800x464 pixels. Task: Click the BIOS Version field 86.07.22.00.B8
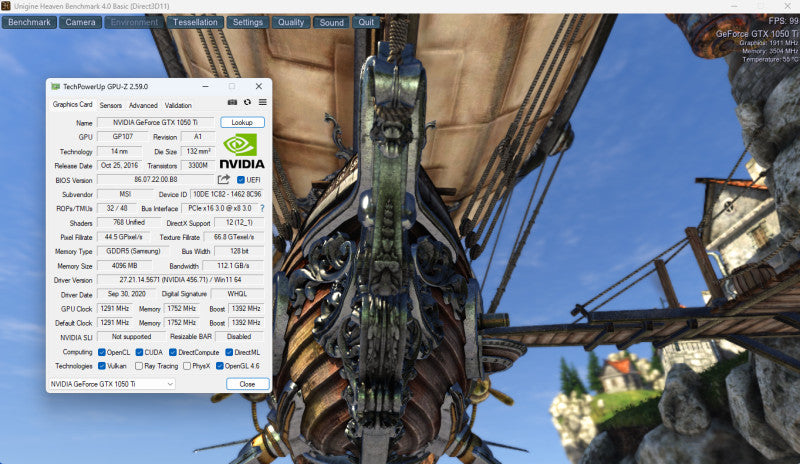click(156, 180)
